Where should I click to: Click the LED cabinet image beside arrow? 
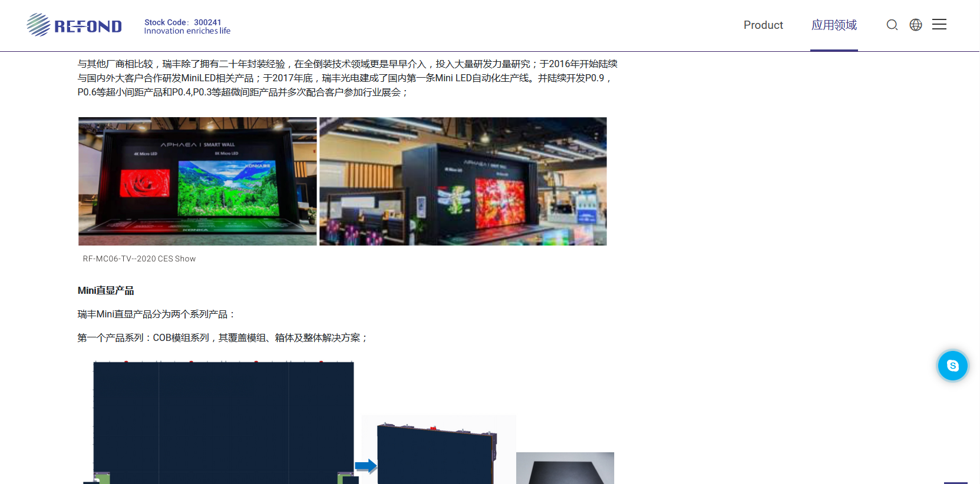coord(438,450)
